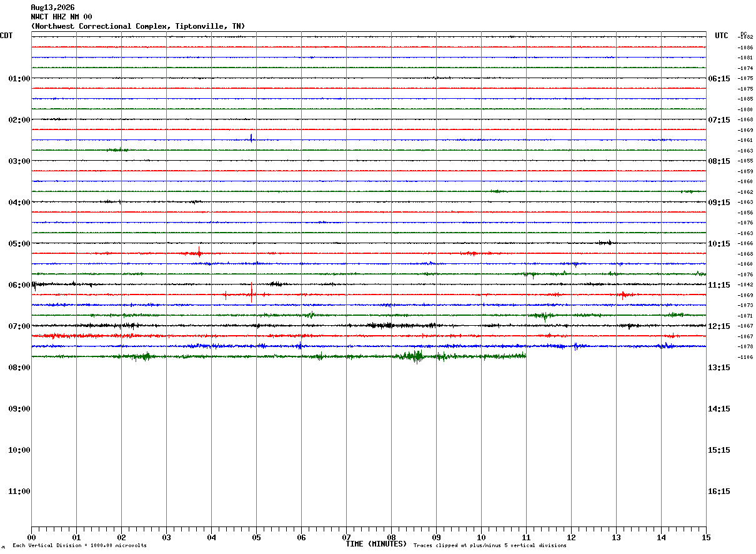The width and height of the screenshot is (756, 554).
Task: Click the large green burst near minute 08:30
Action: pos(414,356)
